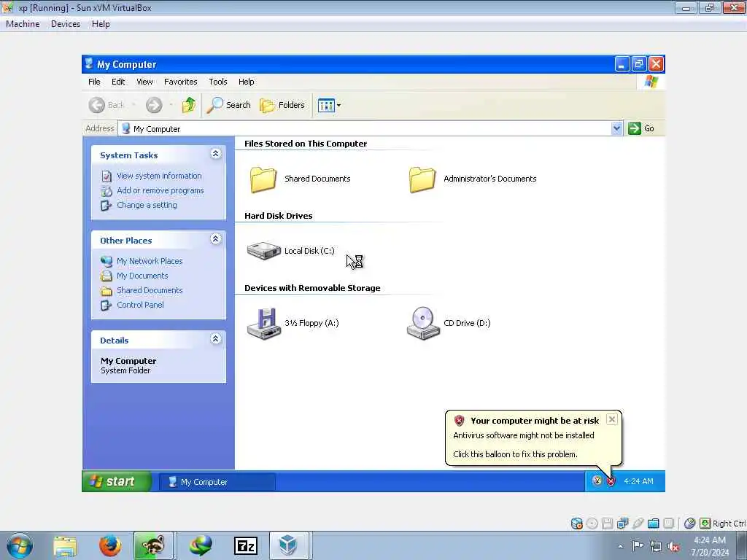Click VirtualBox CD/DVD status icon
Image resolution: width=747 pixels, height=560 pixels.
(592, 524)
